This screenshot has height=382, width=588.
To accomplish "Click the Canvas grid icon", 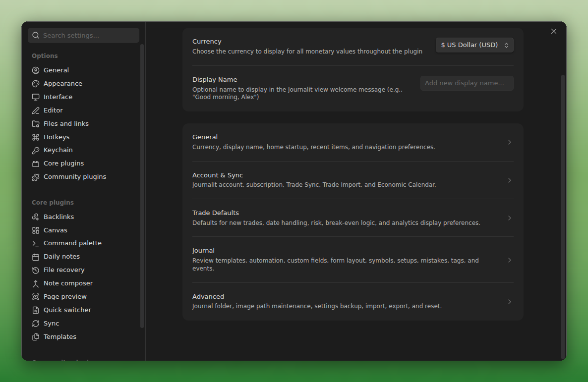I will pyautogui.click(x=36, y=230).
